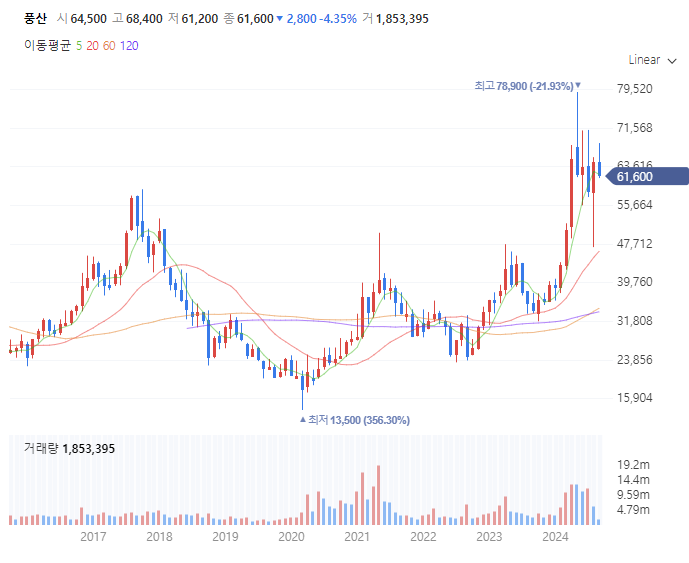Click the 79,520 price axis label
This screenshot has width=689, height=563.
coord(635,89)
